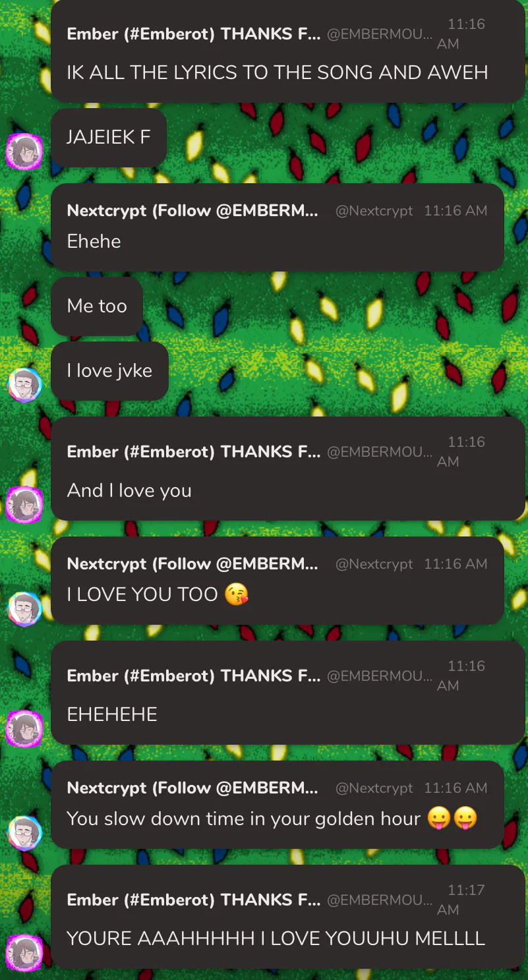Tap the 11:16 AM timestamp on I LOVE YOU TOO
This screenshot has width=528, height=980.
coord(455,564)
